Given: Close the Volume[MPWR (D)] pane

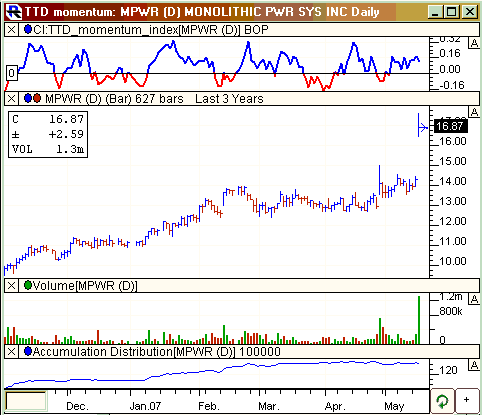Looking at the screenshot, I should tap(11, 286).
